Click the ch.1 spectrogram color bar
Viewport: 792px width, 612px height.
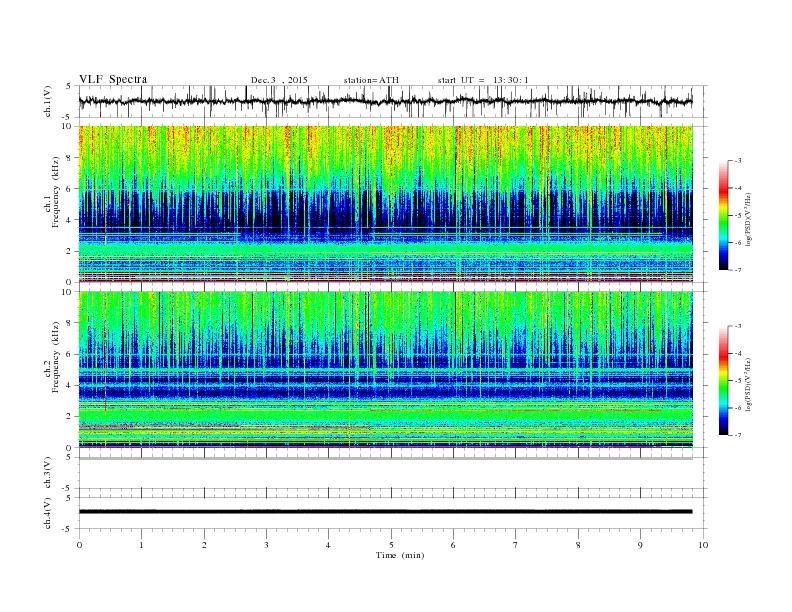coord(723,215)
